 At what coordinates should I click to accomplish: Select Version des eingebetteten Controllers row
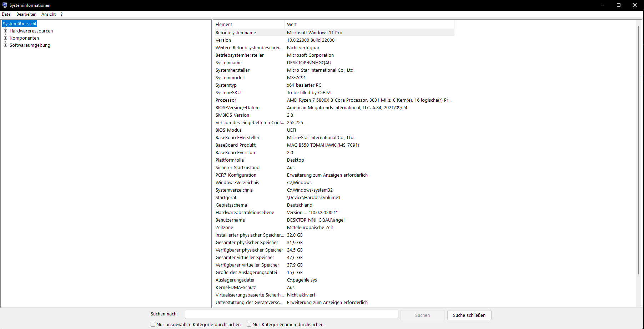[x=334, y=122]
